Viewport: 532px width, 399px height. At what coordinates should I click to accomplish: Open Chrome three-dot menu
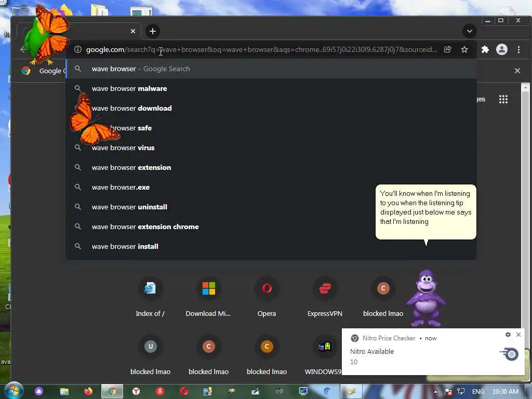coord(519,49)
